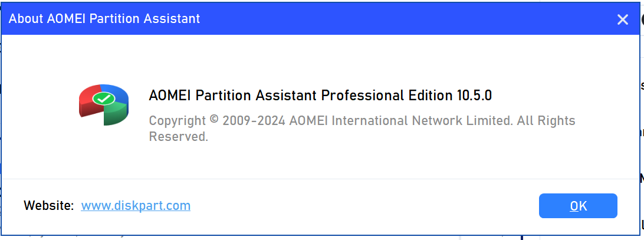Click the Website: label
Screen dimensions: 644x240
49,206
